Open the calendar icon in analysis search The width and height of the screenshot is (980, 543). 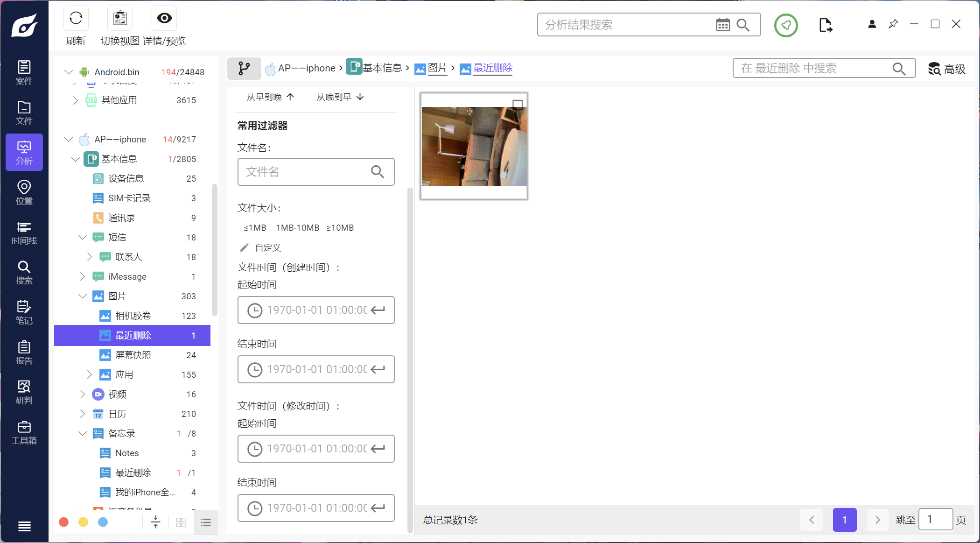pyautogui.click(x=723, y=25)
